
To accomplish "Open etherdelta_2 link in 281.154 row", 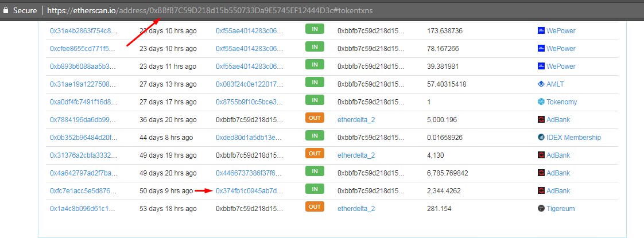I will click(356, 209).
